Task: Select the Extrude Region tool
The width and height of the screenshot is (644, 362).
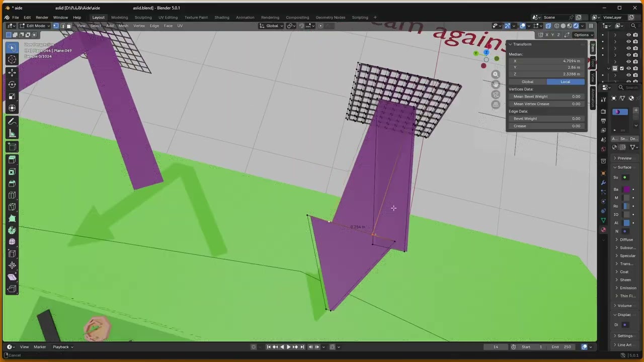Action: (12, 160)
